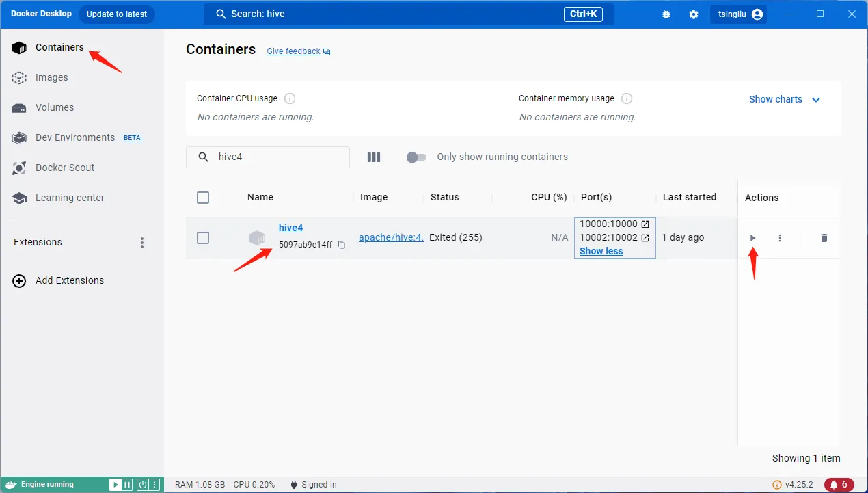Delete the hive4 container with trash icon
868x493 pixels.
(x=824, y=238)
